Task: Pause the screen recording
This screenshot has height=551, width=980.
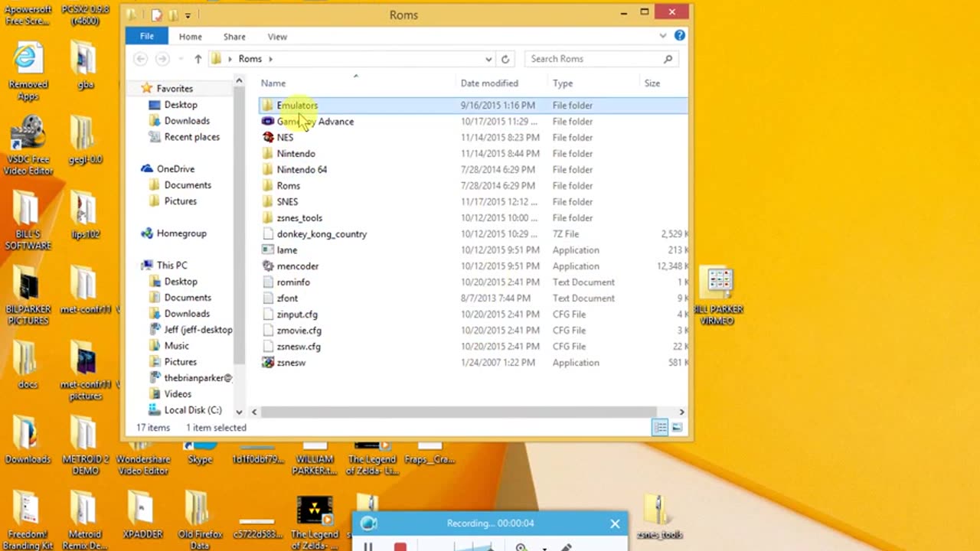Action: point(368,546)
